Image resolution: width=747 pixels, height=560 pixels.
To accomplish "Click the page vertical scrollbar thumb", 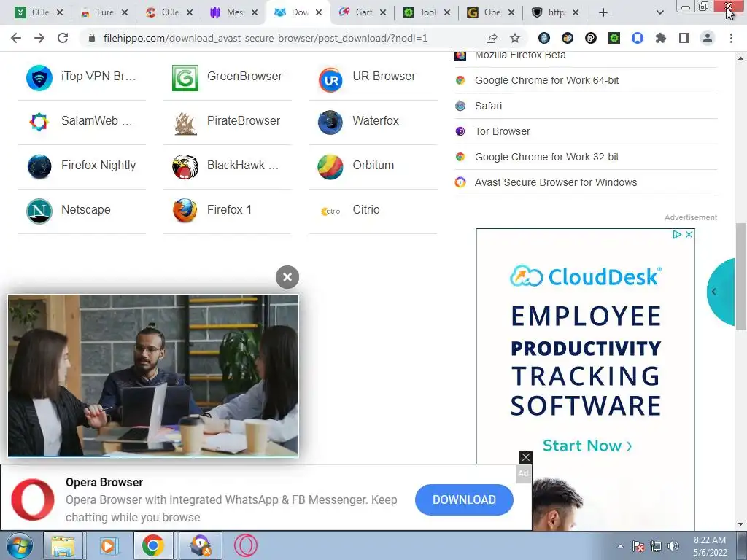I will [740, 276].
